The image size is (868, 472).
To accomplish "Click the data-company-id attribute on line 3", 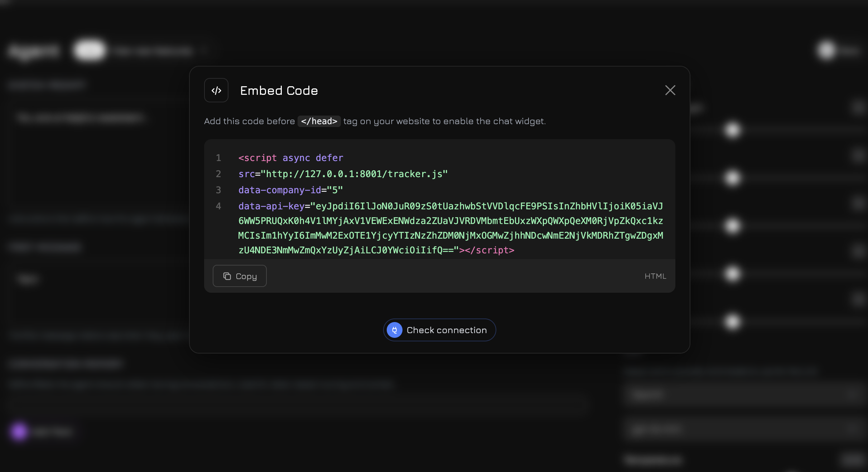I will point(279,190).
